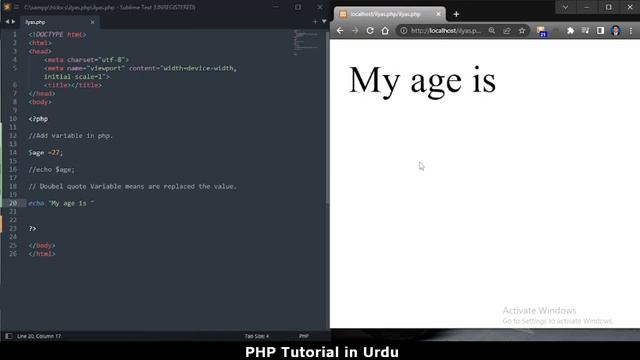Viewport: 640px width, 360px height.
Task: Select the localhost/ilyas.php browser tab
Action: pyautogui.click(x=390, y=14)
